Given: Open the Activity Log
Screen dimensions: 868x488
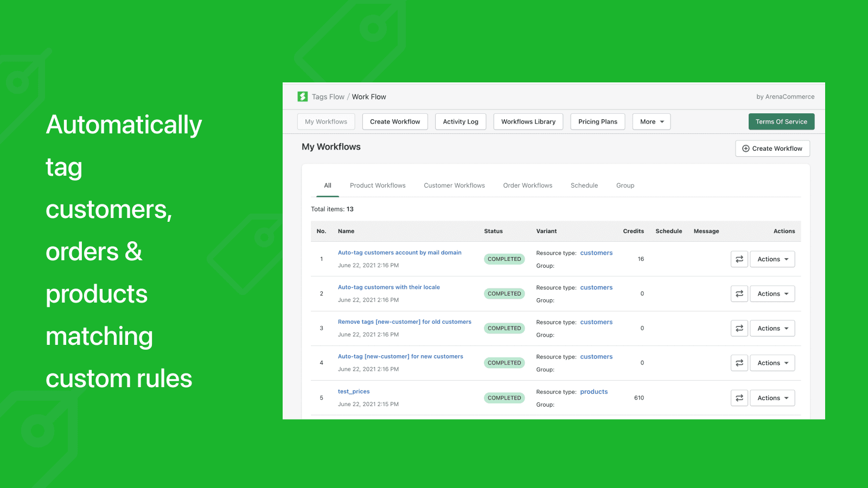Looking at the screenshot, I should pyautogui.click(x=460, y=121).
